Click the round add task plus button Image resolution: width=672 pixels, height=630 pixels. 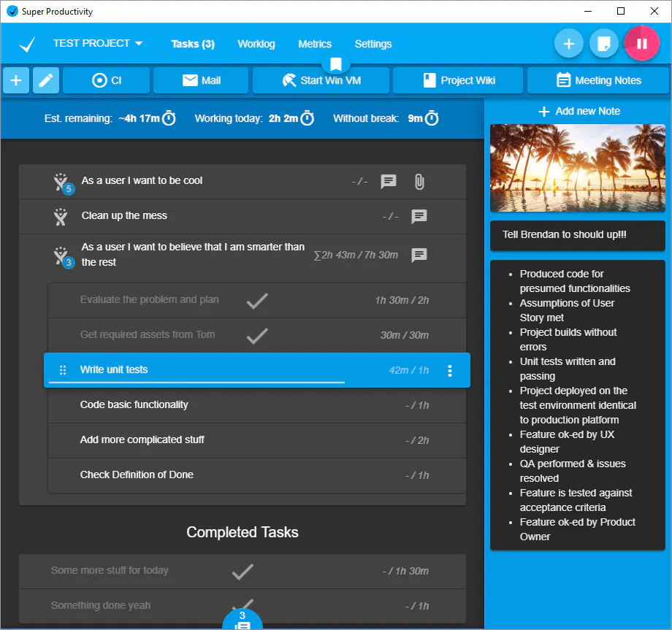(x=568, y=44)
